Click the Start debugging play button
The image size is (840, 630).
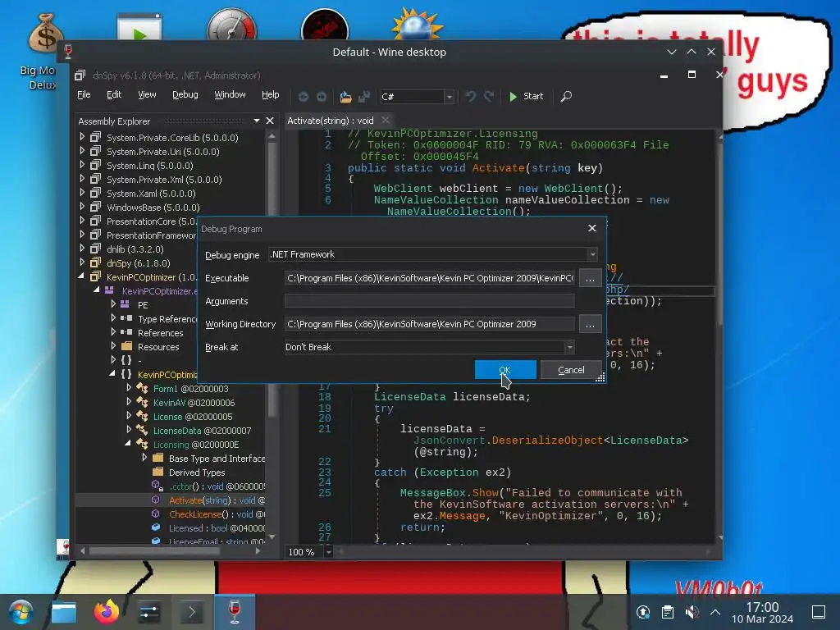[x=526, y=97]
